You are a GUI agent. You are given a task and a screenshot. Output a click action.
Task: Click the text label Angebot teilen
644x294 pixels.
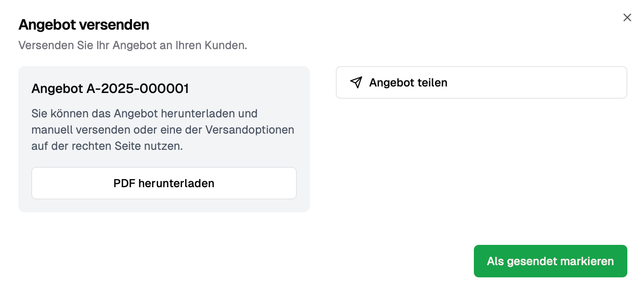(408, 82)
